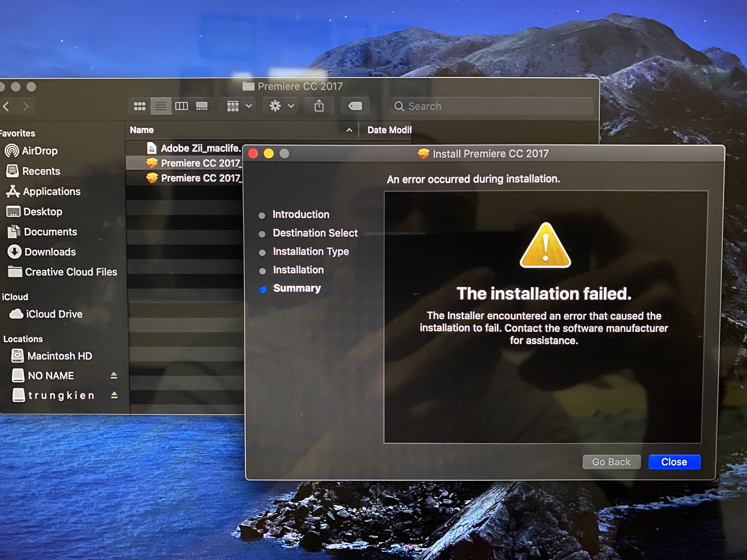Open Recents in Finder sidebar

point(33,171)
